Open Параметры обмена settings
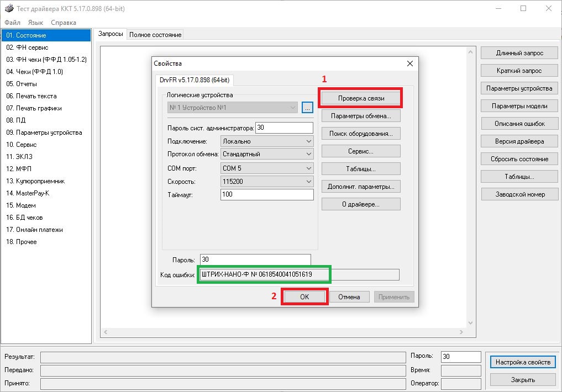The height and width of the screenshot is (392, 562). pyautogui.click(x=361, y=116)
